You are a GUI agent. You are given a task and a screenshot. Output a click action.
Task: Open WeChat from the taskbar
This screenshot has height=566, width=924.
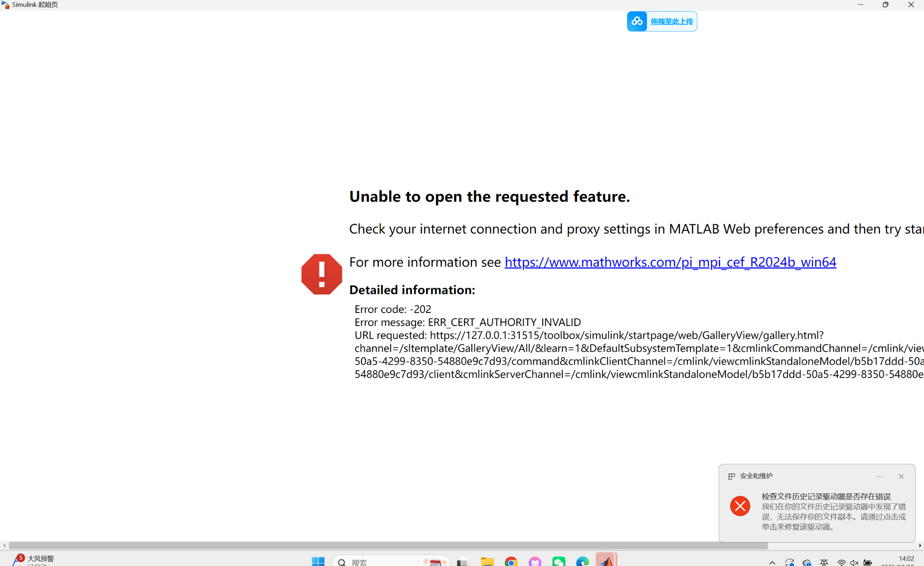coord(559,561)
